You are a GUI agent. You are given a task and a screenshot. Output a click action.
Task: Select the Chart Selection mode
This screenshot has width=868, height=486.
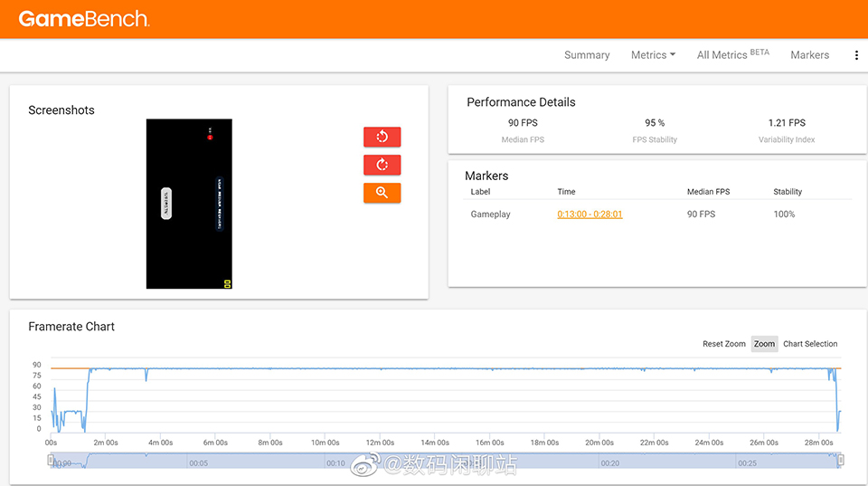coord(810,344)
